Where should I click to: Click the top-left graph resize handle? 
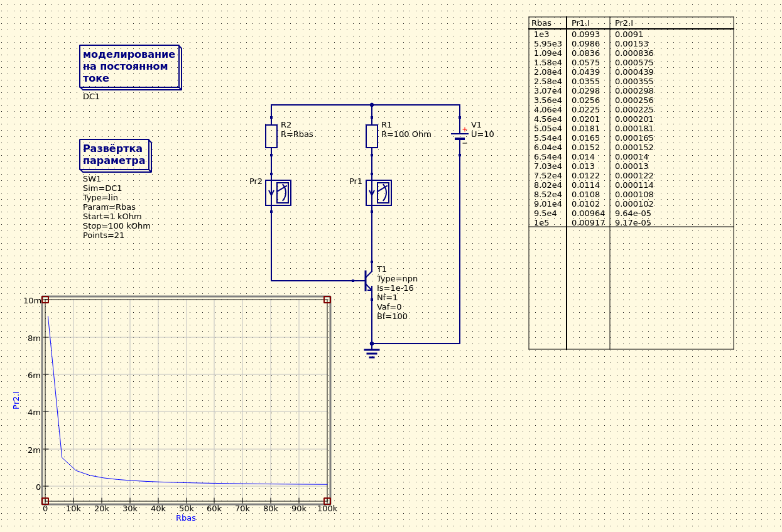[x=45, y=300]
